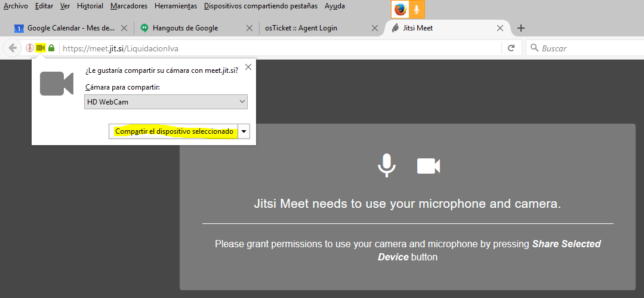Open the Herramientas menu
Viewport: 644px width, 298px height.
tap(176, 6)
